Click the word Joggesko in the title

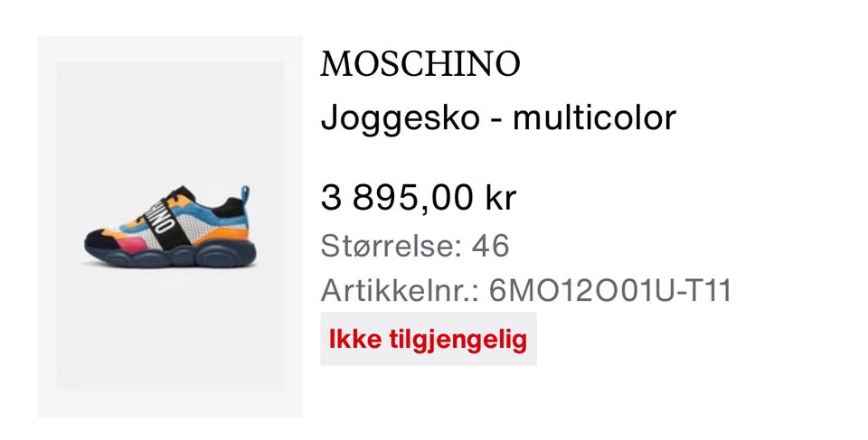pyautogui.click(x=401, y=118)
